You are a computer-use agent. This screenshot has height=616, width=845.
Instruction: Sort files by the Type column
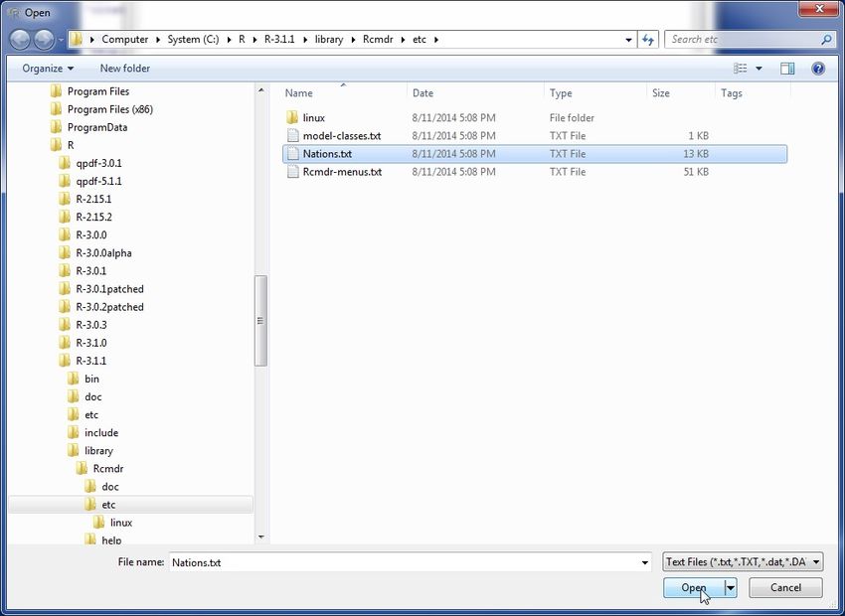coord(561,93)
